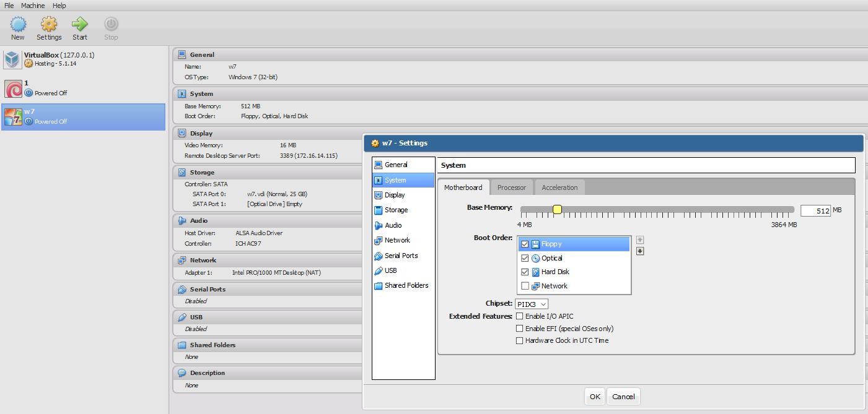Enable Hardware Clock in UTC Time checkbox
868x414 pixels.
(x=519, y=340)
